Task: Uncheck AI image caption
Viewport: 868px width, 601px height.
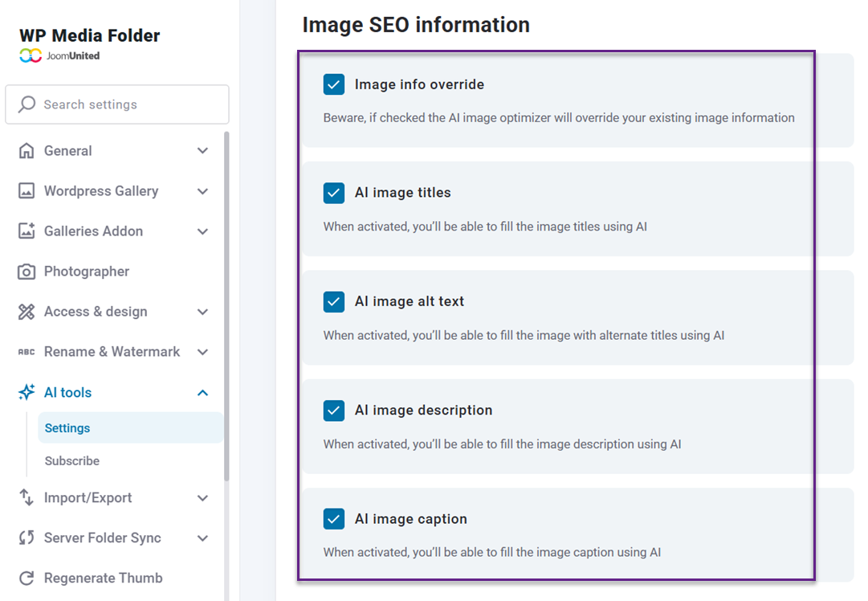Action: pos(333,518)
